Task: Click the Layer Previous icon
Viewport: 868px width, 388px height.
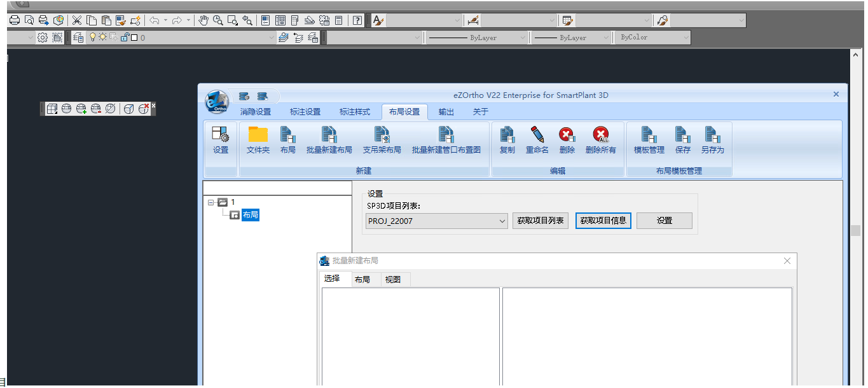Action: pos(298,38)
